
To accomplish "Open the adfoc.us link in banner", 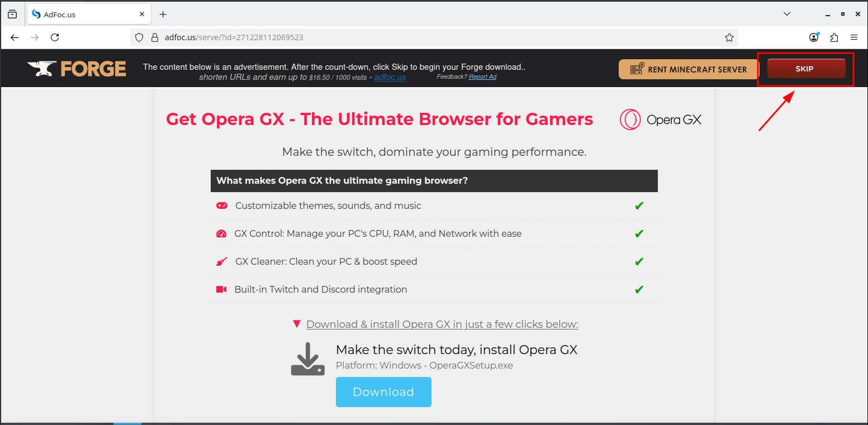I will click(x=390, y=77).
